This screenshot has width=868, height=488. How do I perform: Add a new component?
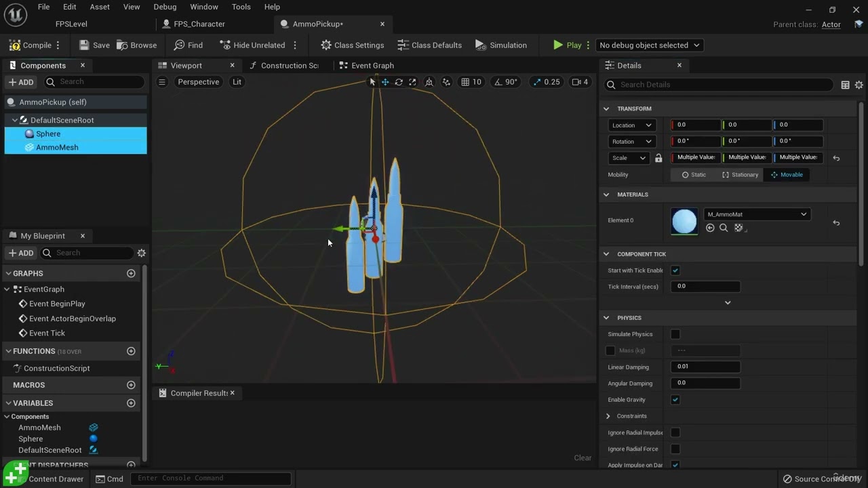(x=21, y=82)
